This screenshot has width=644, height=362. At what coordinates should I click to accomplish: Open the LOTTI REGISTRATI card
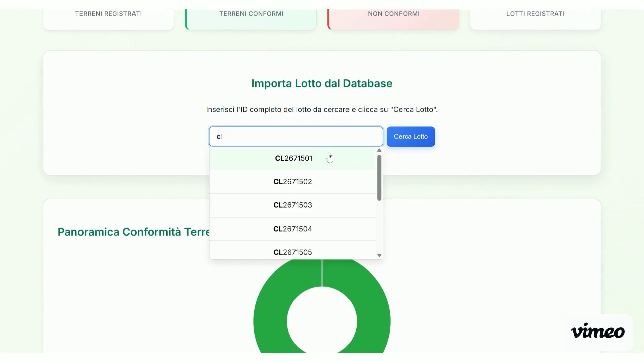[x=535, y=14]
